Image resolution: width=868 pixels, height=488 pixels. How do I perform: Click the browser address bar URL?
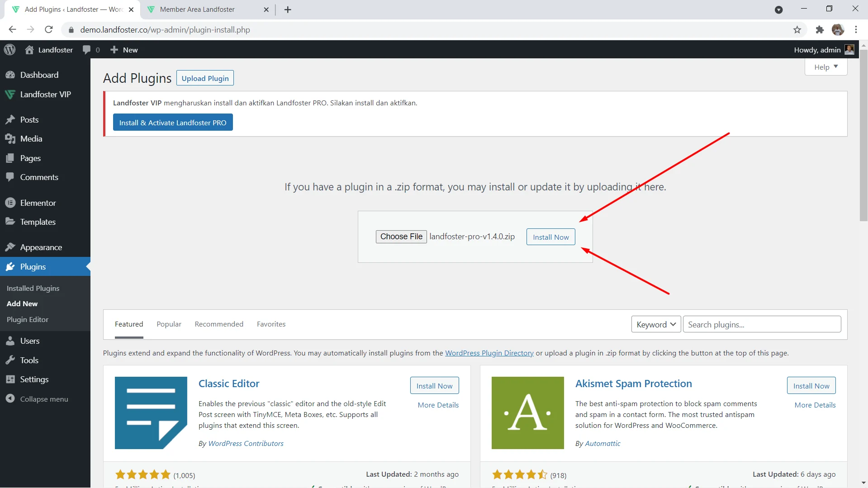[x=165, y=30]
